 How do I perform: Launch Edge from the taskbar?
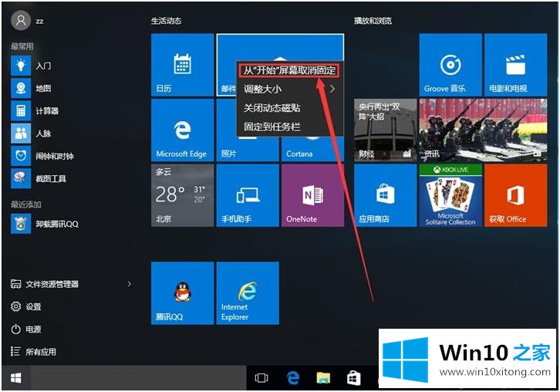[x=293, y=377]
